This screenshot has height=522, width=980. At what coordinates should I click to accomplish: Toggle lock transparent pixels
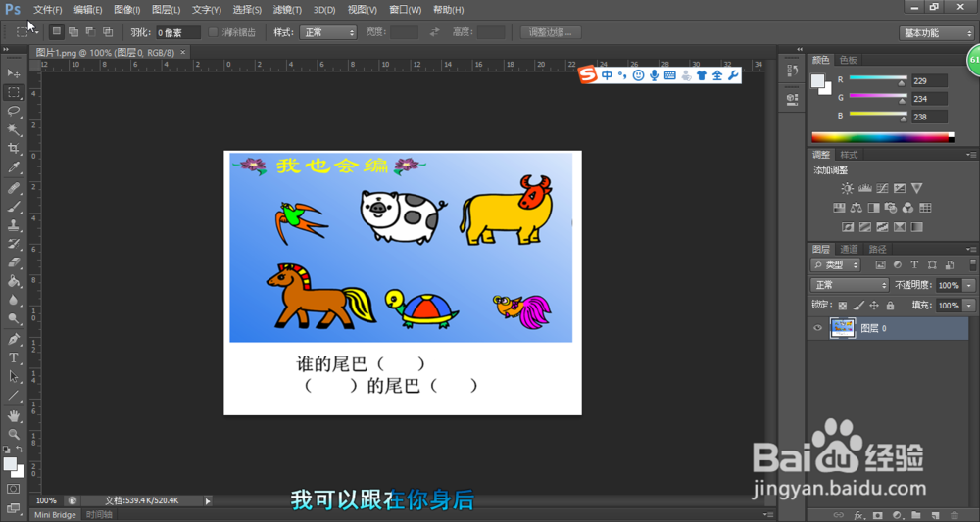(x=843, y=306)
